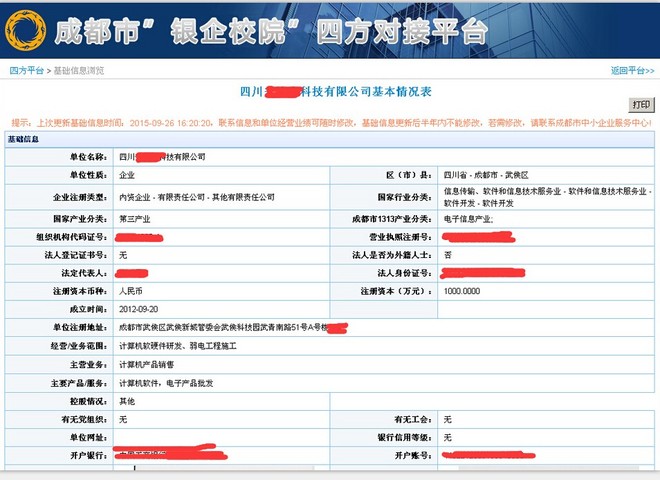
Task: Click the 组织机构代码证号 label
Action: point(71,237)
